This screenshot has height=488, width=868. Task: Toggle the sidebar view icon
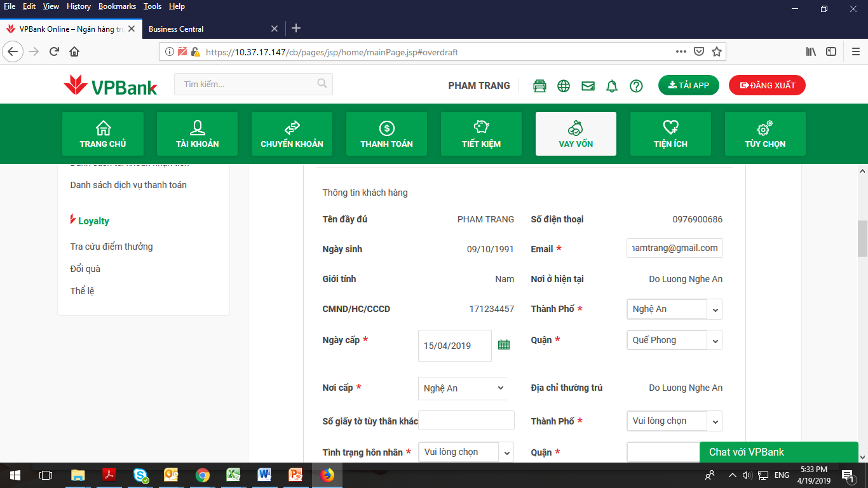[831, 51]
